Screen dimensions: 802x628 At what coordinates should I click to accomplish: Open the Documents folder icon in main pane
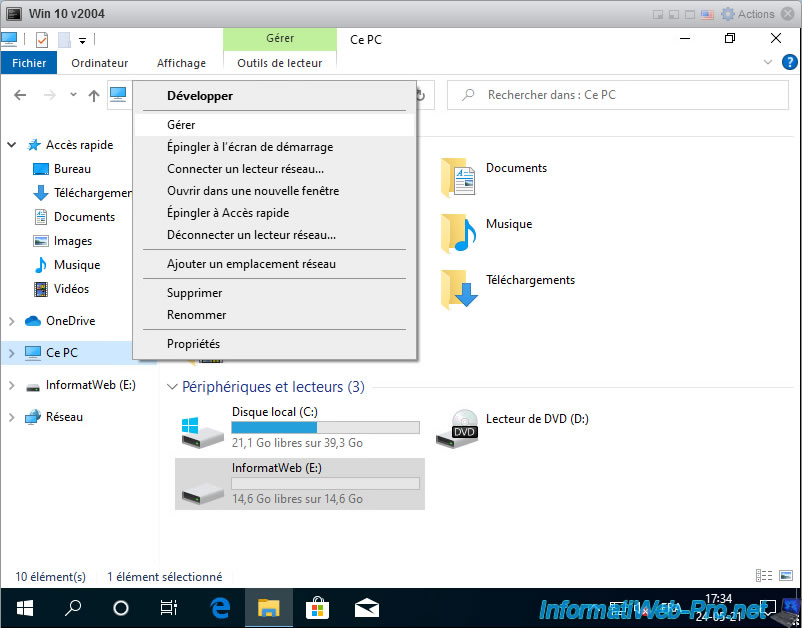(x=459, y=177)
